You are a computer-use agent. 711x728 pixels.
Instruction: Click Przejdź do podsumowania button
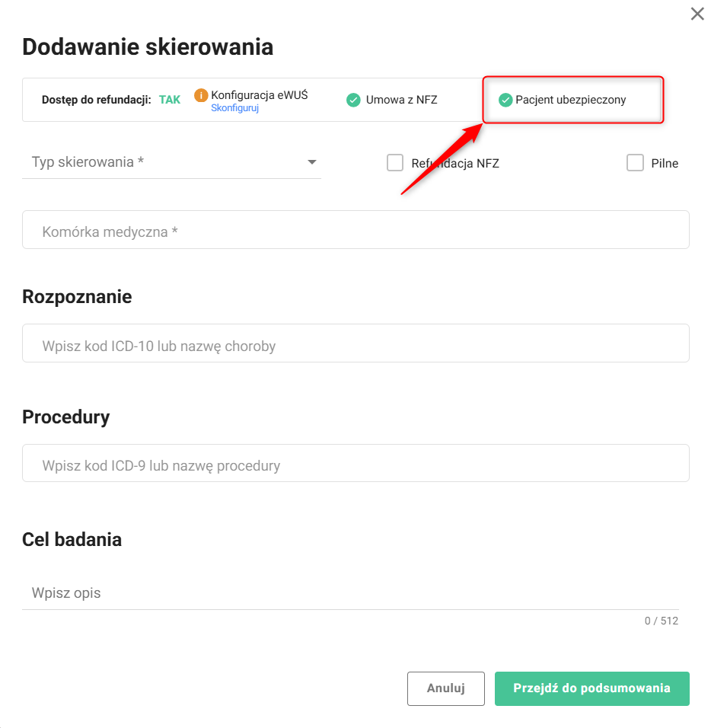[x=591, y=688]
